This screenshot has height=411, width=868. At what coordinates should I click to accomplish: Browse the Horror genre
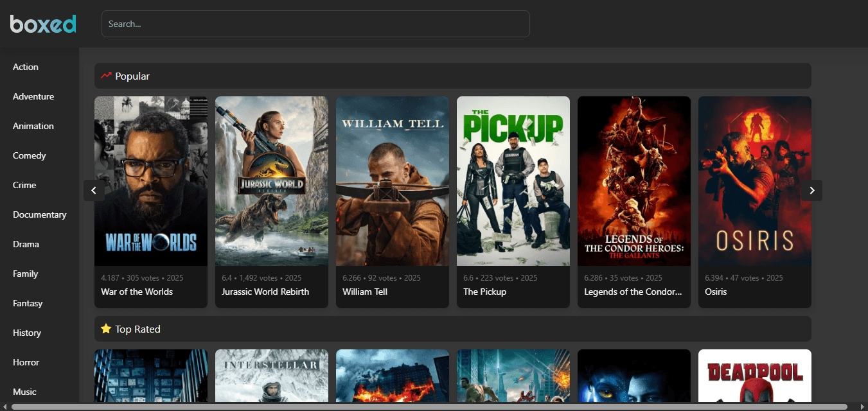[x=26, y=362]
